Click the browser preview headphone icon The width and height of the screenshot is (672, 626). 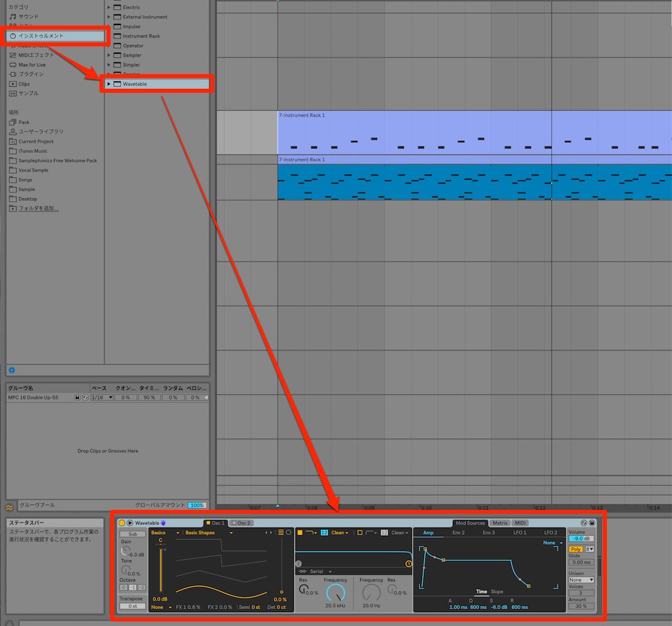point(11,370)
